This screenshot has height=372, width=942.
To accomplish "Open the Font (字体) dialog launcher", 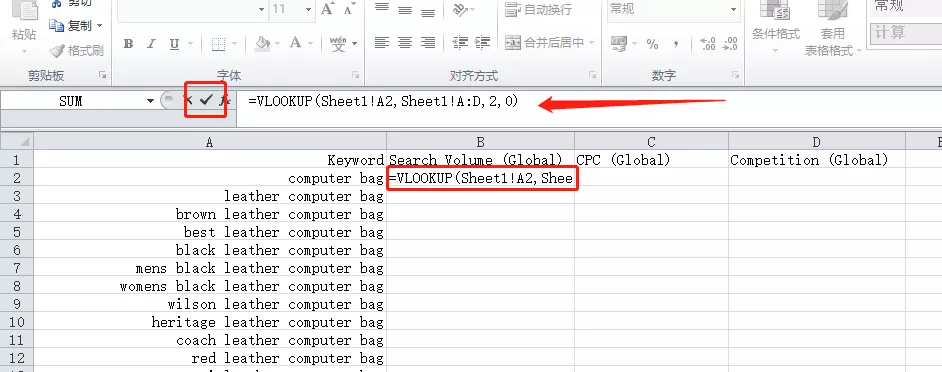I will coord(356,75).
